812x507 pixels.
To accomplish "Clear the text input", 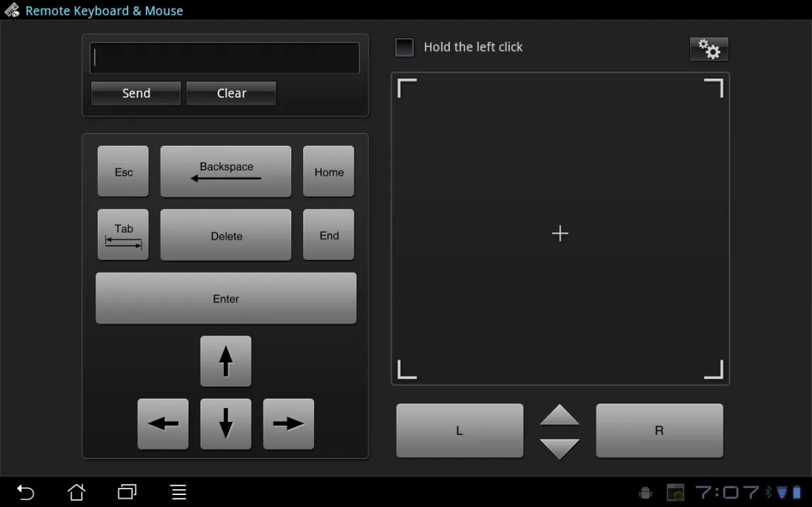I will click(x=231, y=93).
